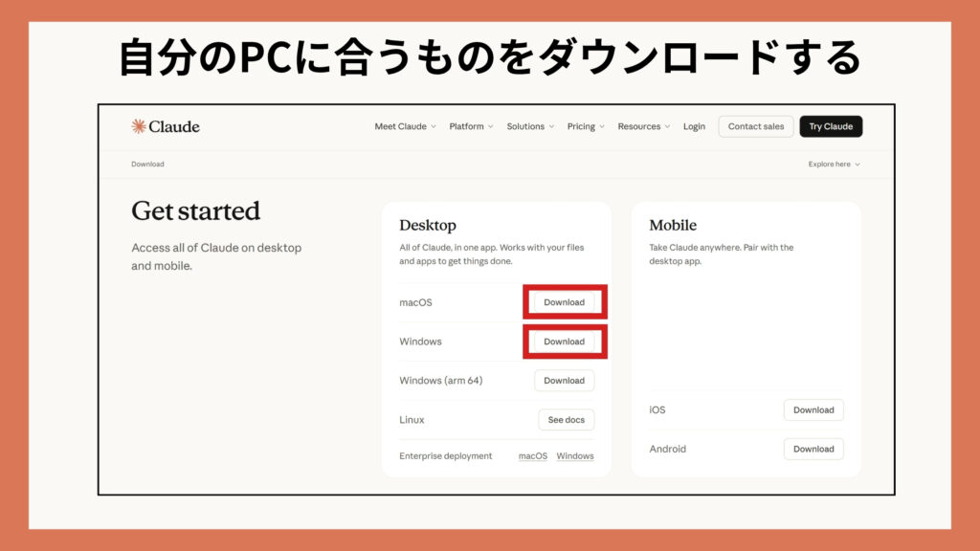Select the Enterprise deployment label
This screenshot has width=980, height=551.
coord(446,456)
